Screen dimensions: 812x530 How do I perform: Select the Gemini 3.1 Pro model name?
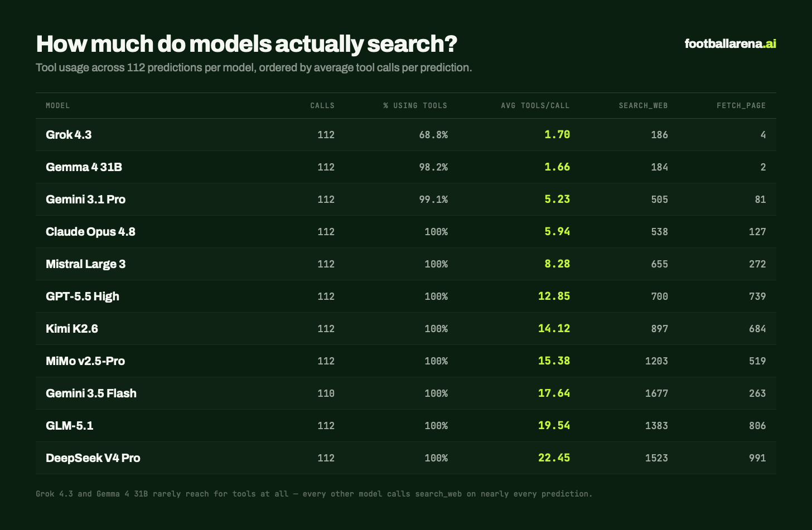click(x=85, y=200)
